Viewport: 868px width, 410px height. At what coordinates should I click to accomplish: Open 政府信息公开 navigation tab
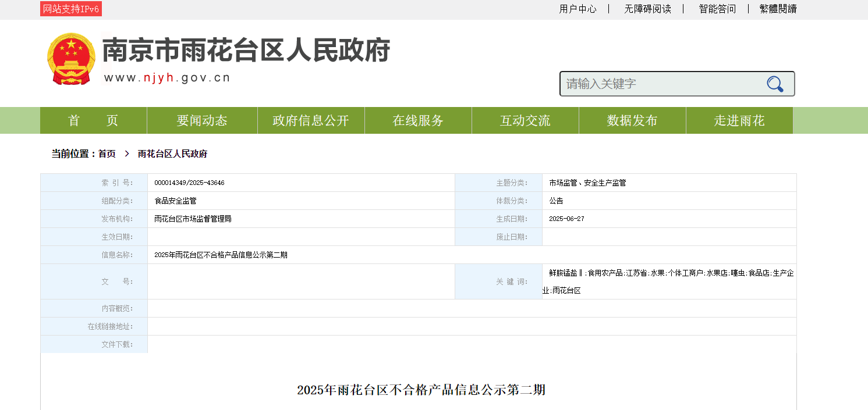coord(311,120)
